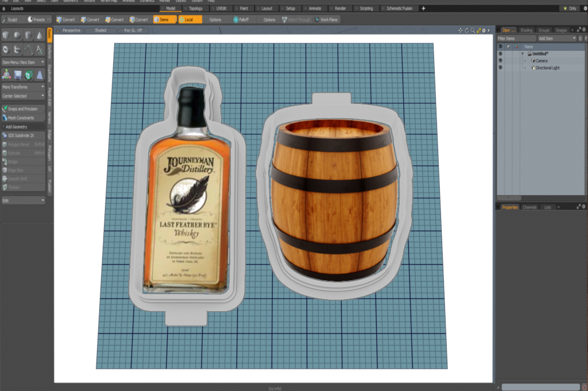Expand the More Transforms dropdown

pos(23,87)
